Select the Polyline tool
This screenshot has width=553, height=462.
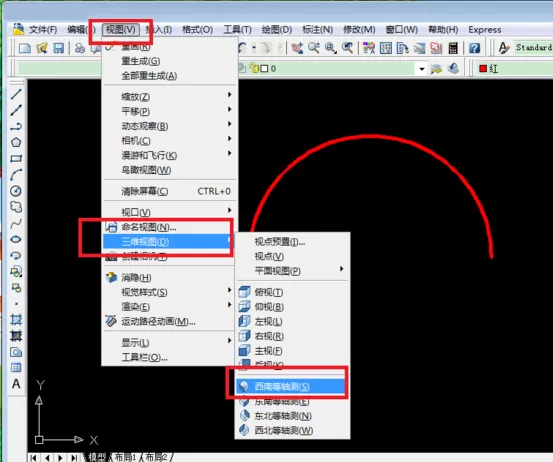point(16,126)
